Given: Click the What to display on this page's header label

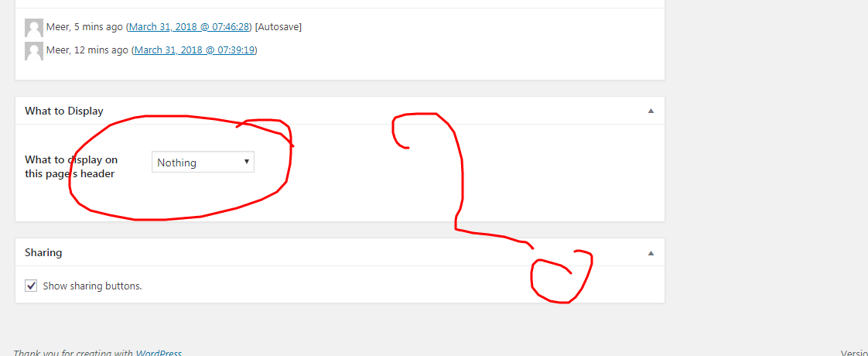Looking at the screenshot, I should (x=71, y=166).
